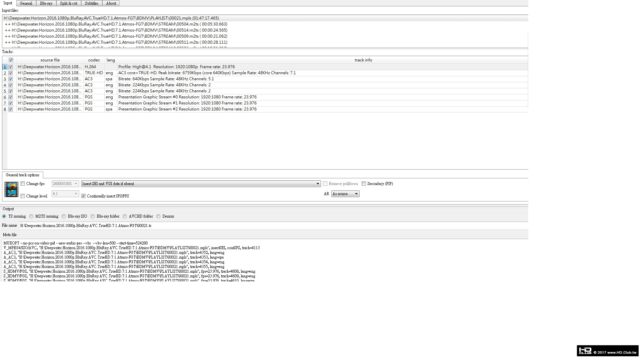Click the output File name field
Image resolution: width=644 pixels, height=361 pixels.
coord(273,226)
